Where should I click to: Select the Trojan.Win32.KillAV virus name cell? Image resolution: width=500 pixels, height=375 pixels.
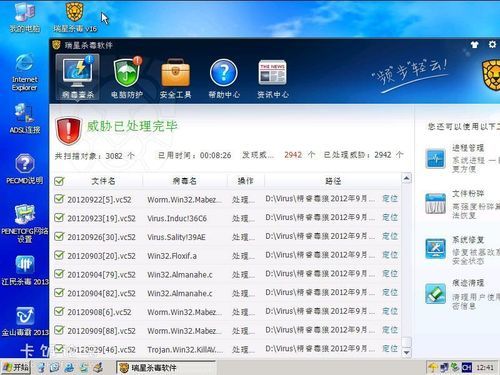point(185,350)
